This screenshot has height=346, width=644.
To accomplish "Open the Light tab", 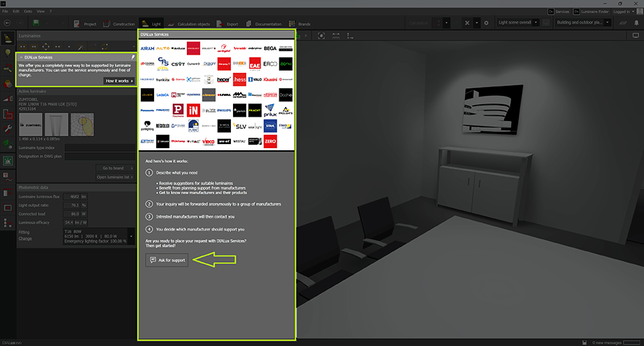I will (x=151, y=24).
